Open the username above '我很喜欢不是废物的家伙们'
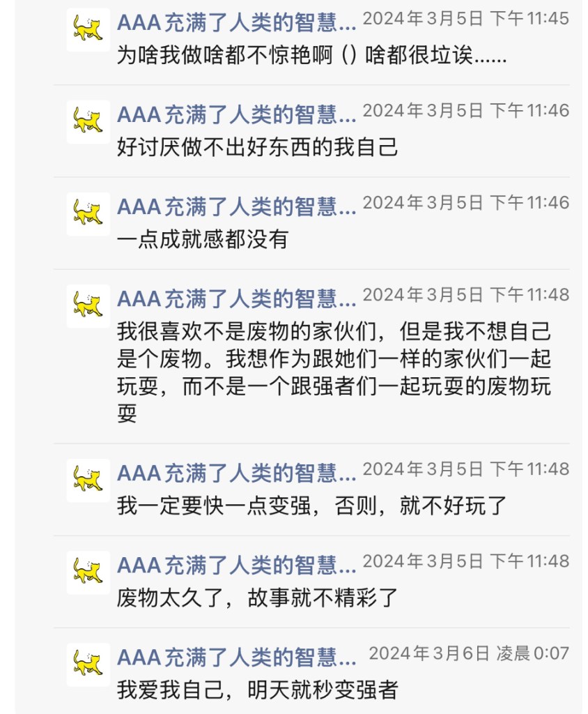The height and width of the screenshot is (714, 588). tap(236, 297)
